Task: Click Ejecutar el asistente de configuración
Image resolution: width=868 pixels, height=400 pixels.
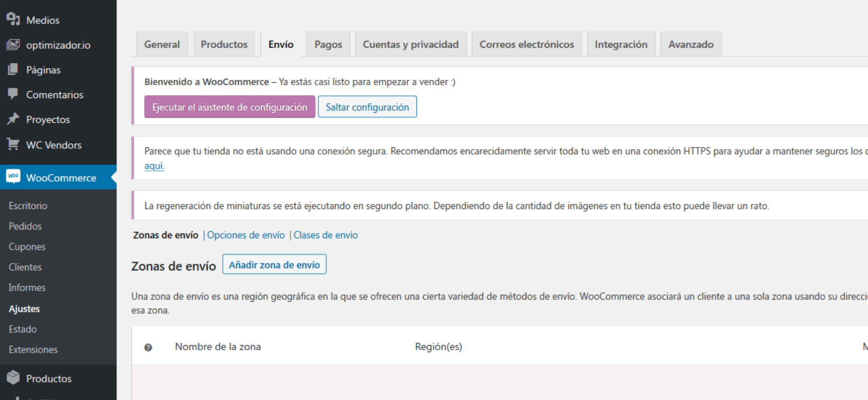Action: click(230, 107)
